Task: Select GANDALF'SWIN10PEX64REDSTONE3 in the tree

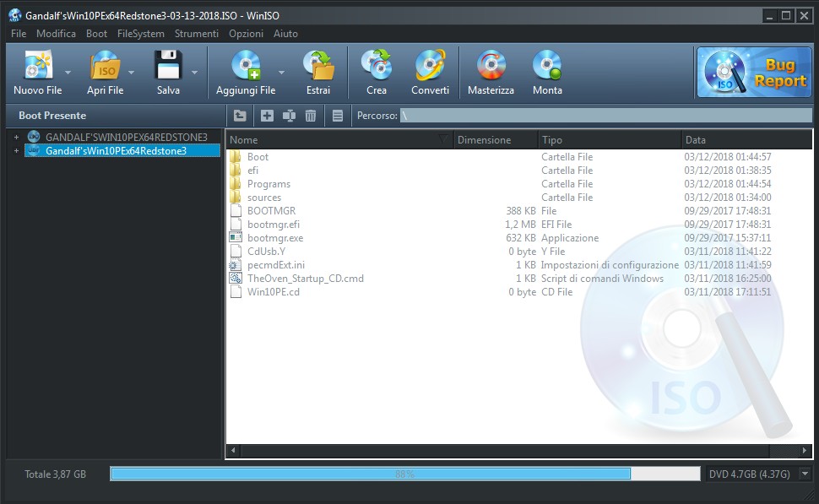Action: (127, 137)
